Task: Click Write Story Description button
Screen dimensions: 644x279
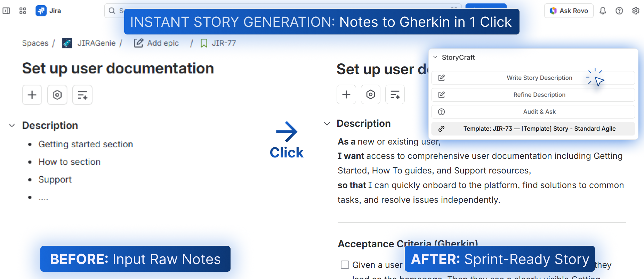Action: [533, 78]
